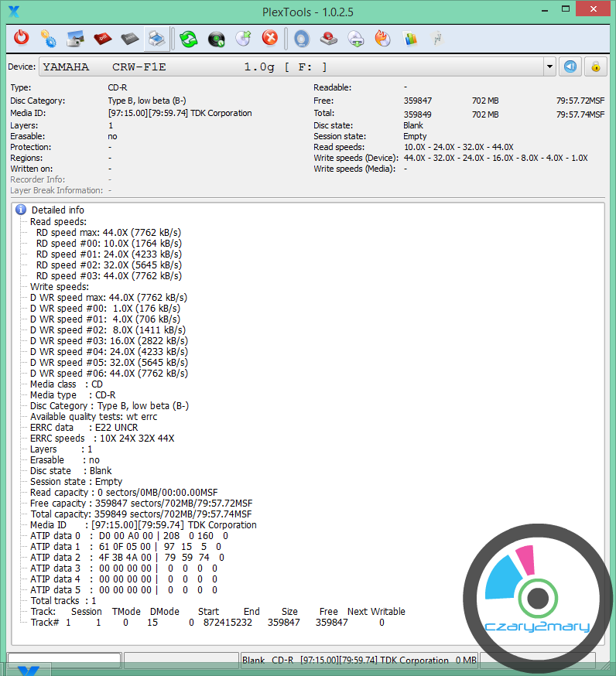
Task: Click the green refresh arrows icon
Action: [x=189, y=38]
